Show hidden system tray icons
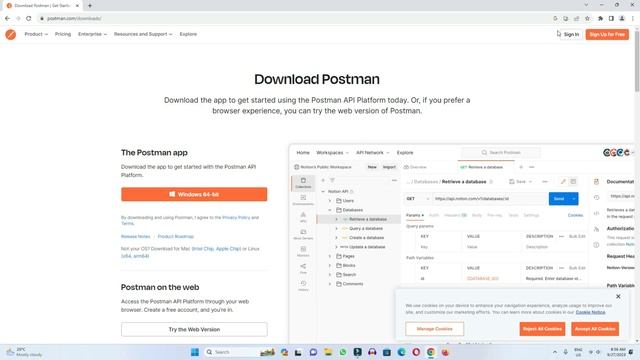 click(x=555, y=352)
